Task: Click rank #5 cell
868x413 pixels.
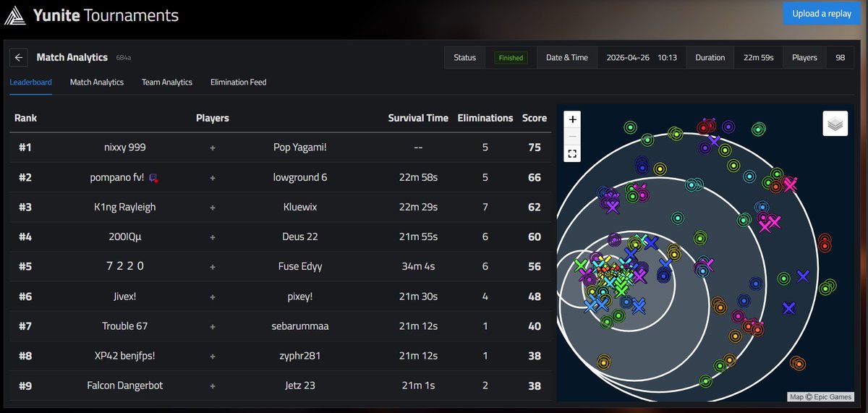Action: tap(25, 267)
